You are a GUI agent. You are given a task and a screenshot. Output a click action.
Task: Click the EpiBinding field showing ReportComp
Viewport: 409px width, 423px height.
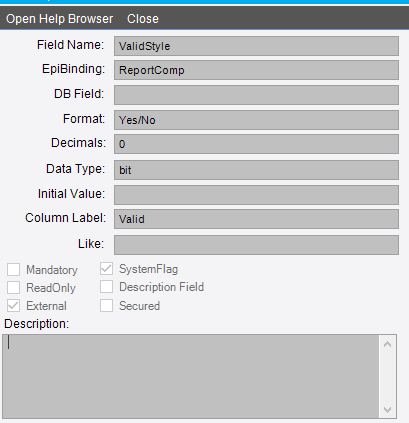click(256, 70)
